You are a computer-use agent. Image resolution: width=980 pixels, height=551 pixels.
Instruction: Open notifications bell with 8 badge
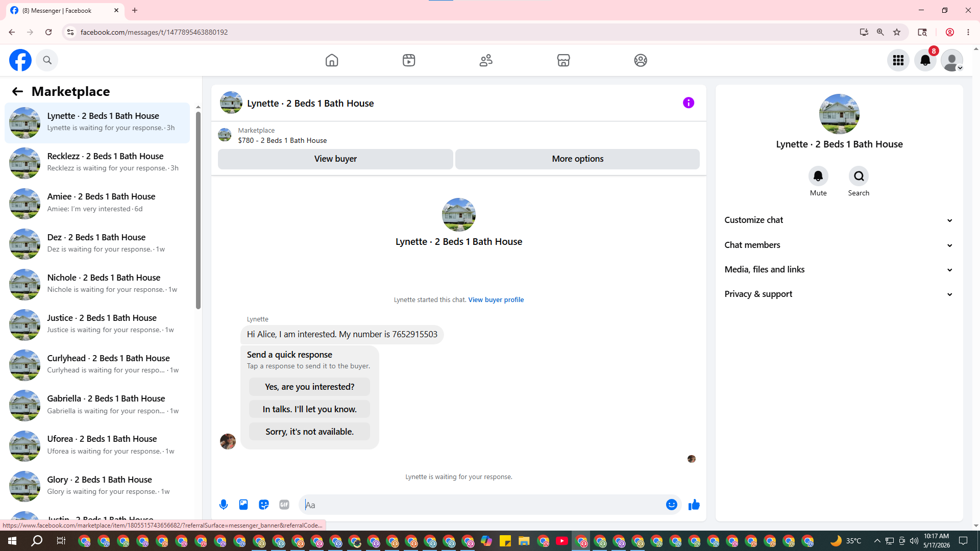[x=925, y=60]
